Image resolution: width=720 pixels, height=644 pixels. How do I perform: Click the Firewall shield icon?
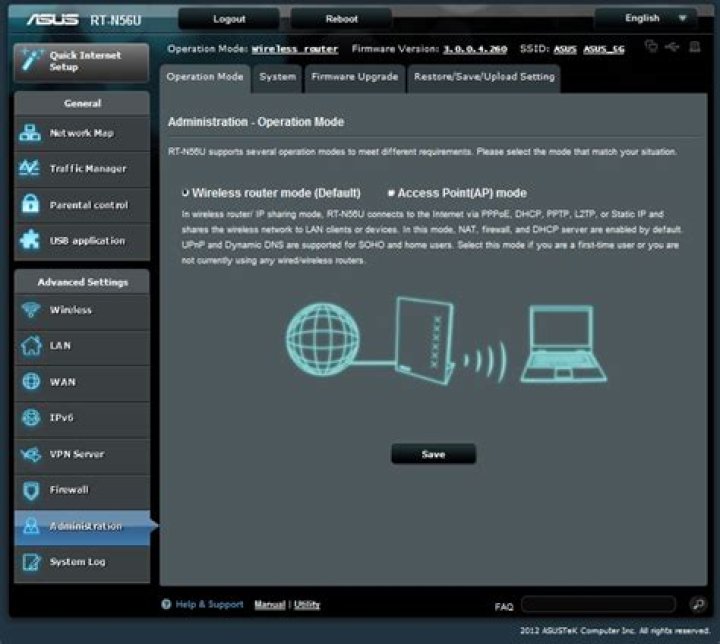pyautogui.click(x=31, y=490)
